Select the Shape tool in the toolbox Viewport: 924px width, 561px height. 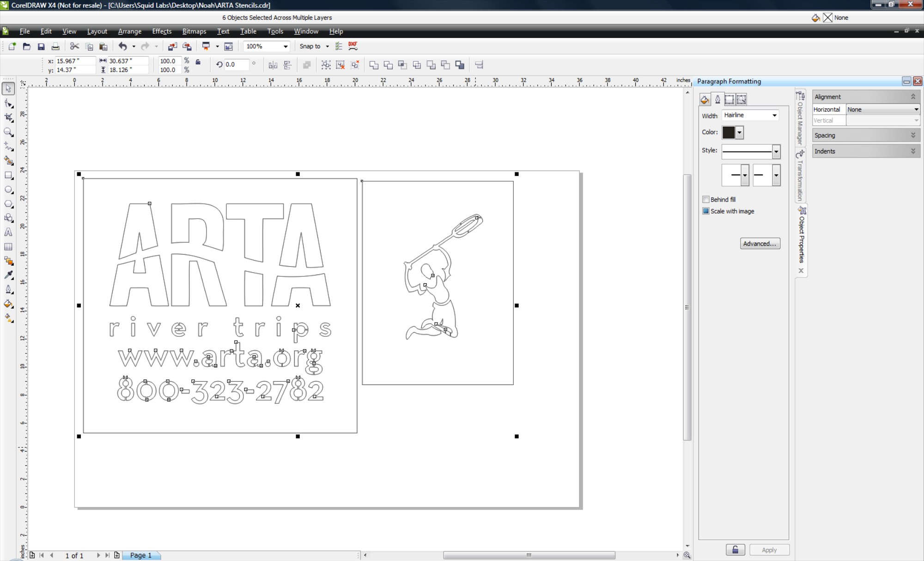point(8,104)
